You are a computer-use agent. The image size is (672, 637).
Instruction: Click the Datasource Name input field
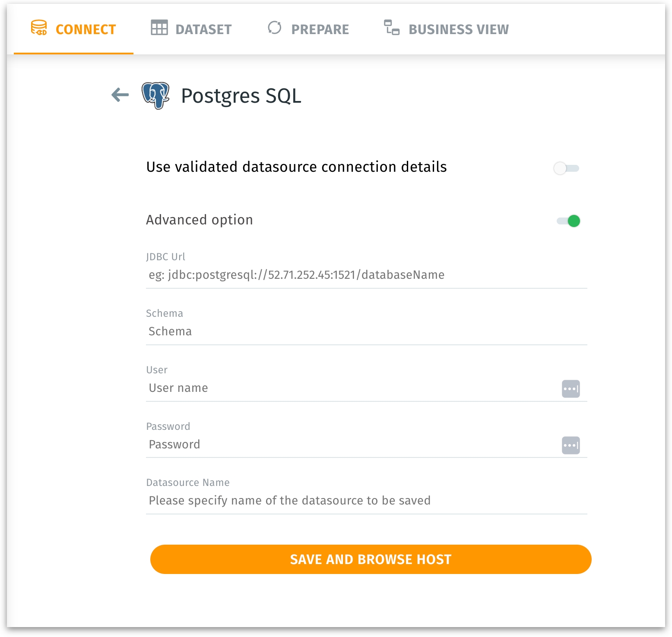pos(366,501)
